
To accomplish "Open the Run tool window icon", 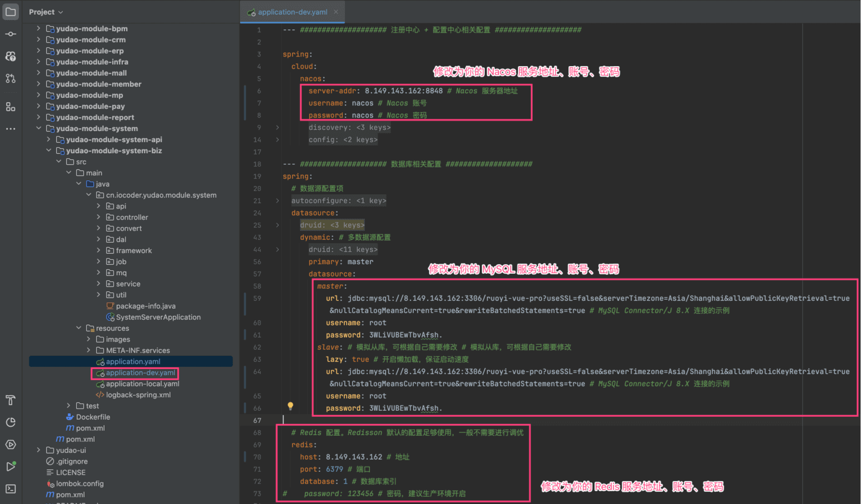I will point(11,467).
